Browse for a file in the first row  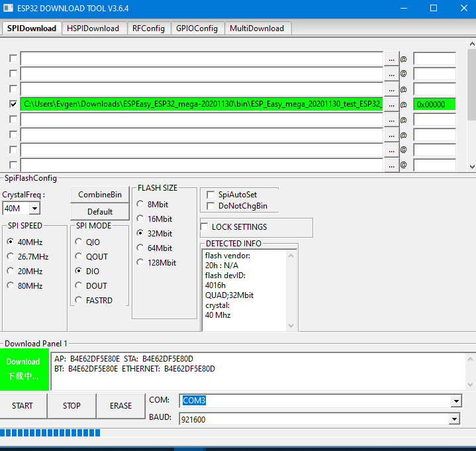(392, 59)
